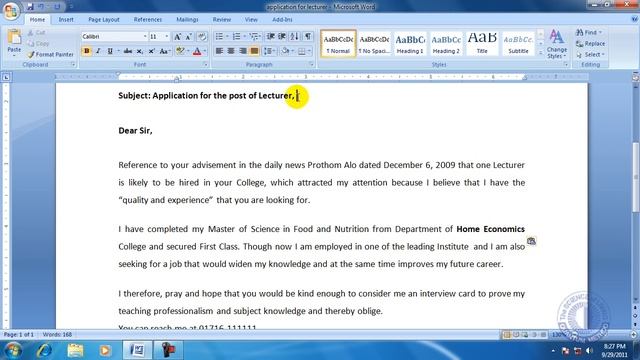Apply the Title style
The image size is (640, 360).
(482, 43)
